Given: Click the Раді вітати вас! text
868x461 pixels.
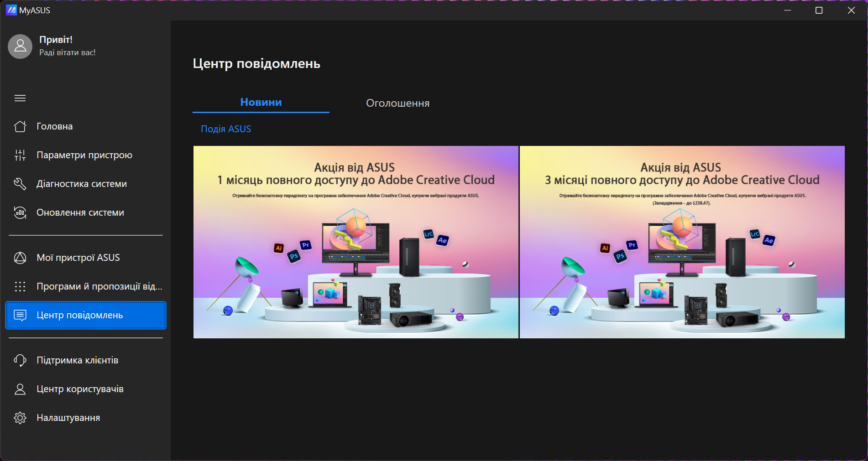Looking at the screenshot, I should 68,52.
